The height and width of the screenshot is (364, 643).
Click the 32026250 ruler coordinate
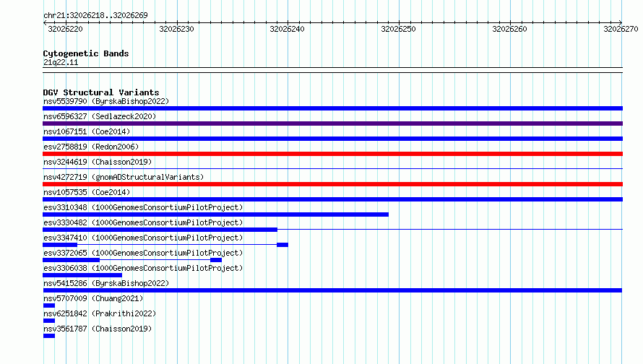pos(398,29)
